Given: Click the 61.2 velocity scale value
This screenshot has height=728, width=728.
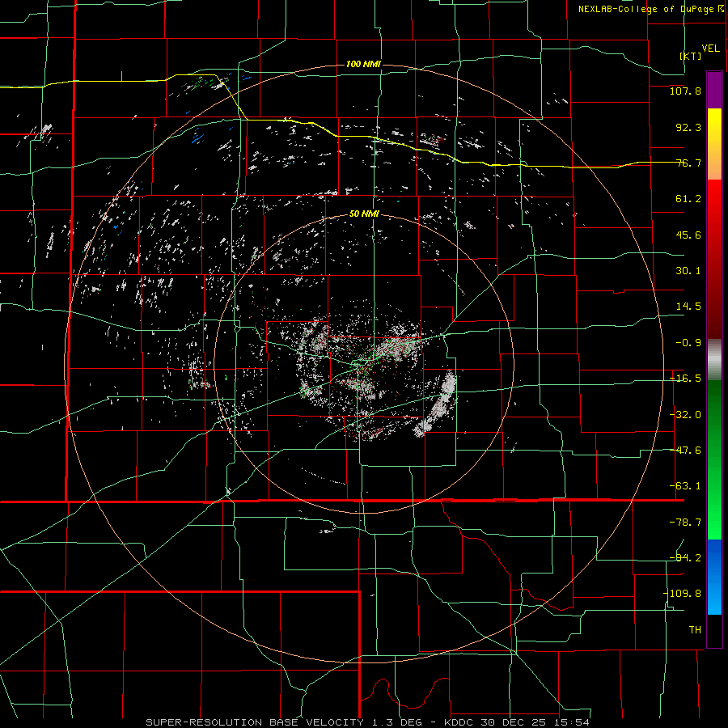Looking at the screenshot, I should tap(688, 199).
